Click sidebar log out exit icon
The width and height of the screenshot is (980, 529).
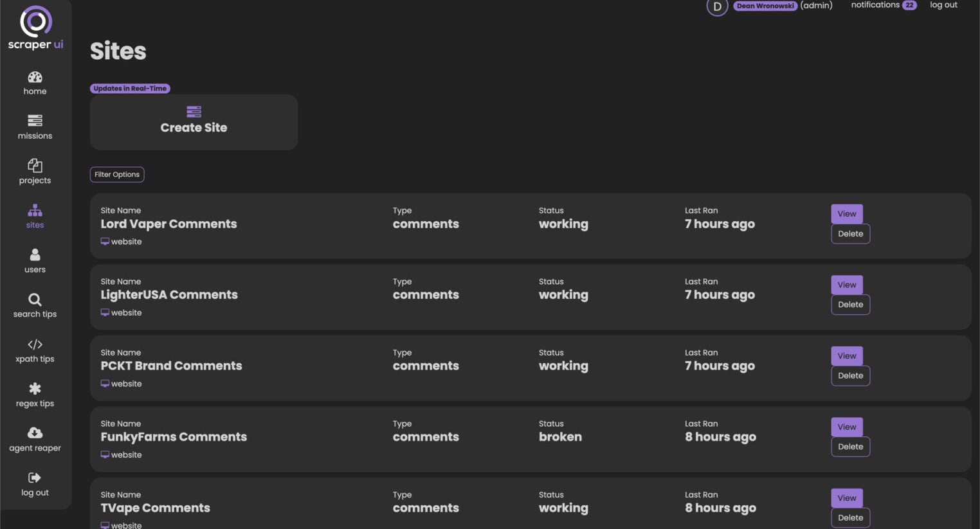click(35, 478)
